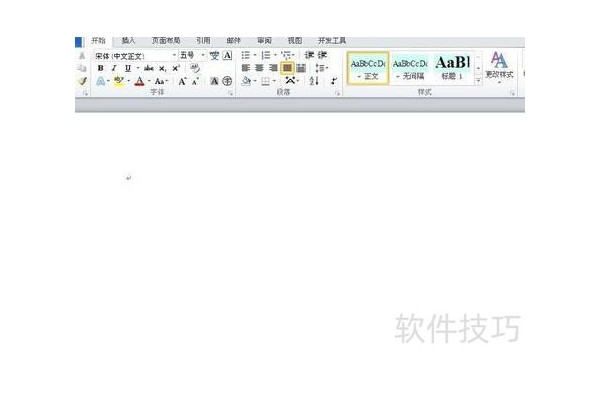Toggle the highlighted Justify alignment button

click(x=287, y=68)
